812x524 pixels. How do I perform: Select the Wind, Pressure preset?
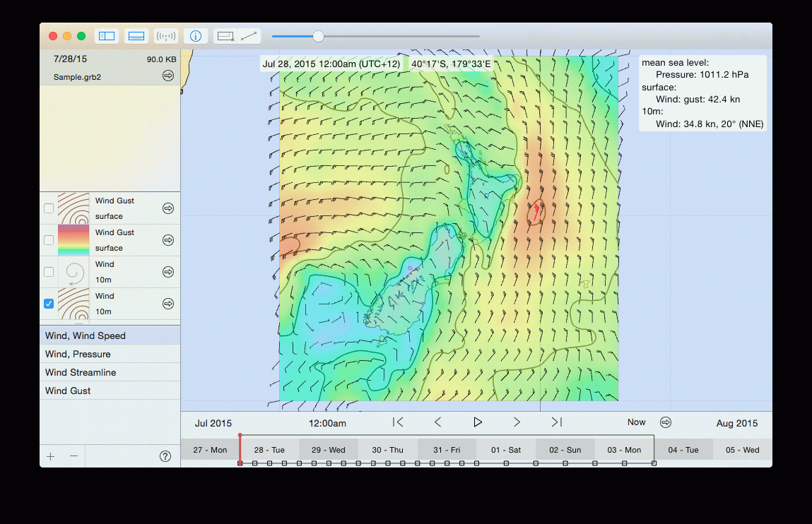[x=78, y=355]
